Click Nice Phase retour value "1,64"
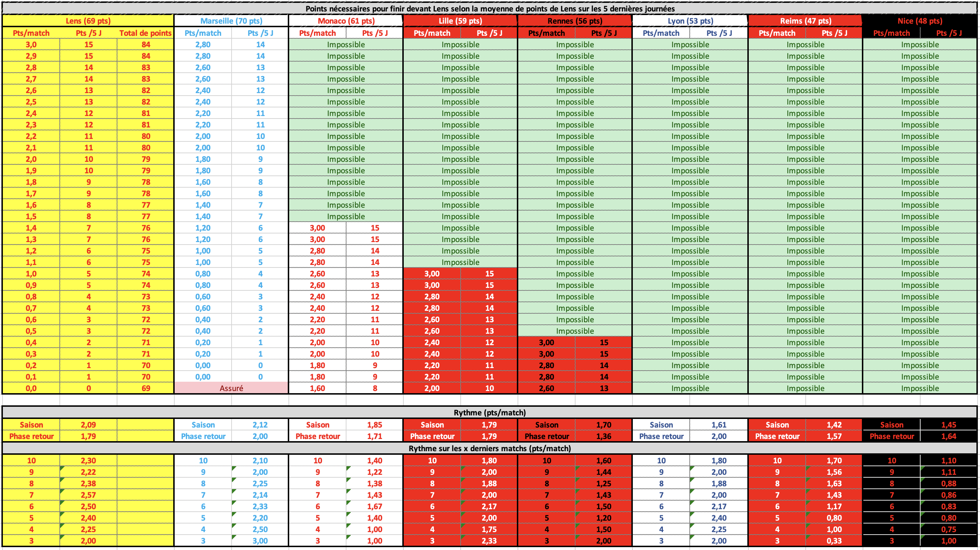 click(x=949, y=436)
